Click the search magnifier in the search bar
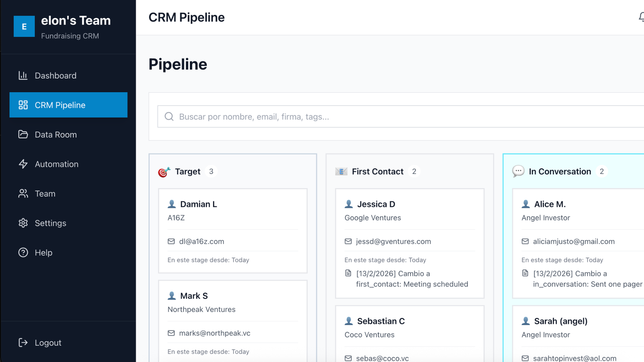 tap(169, 116)
